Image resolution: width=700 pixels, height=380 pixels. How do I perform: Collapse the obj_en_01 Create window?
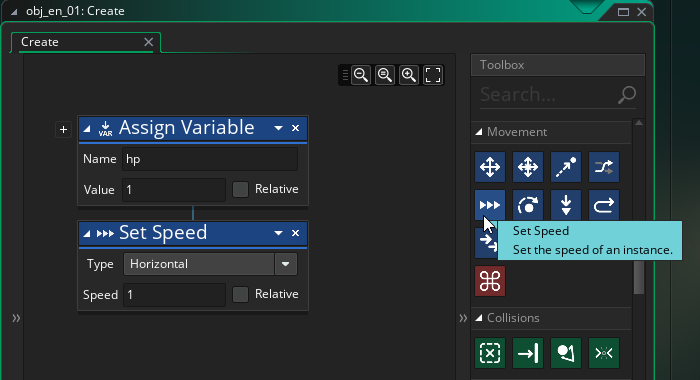tap(14, 12)
